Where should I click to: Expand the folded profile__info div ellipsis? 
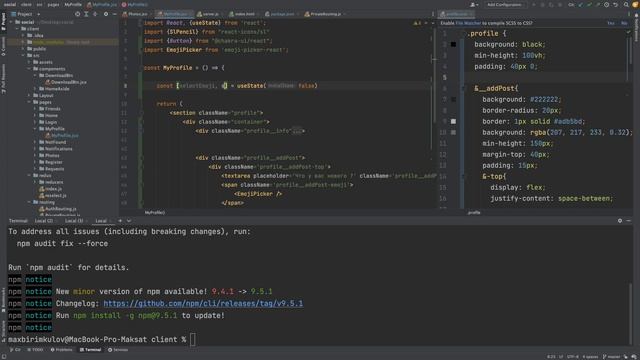[x=297, y=131]
